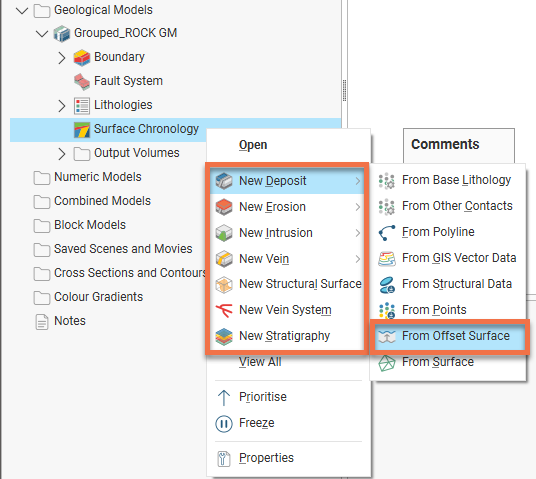Click the Grouped_ROCK GM model icon
This screenshot has height=479, width=536.
[x=62, y=34]
